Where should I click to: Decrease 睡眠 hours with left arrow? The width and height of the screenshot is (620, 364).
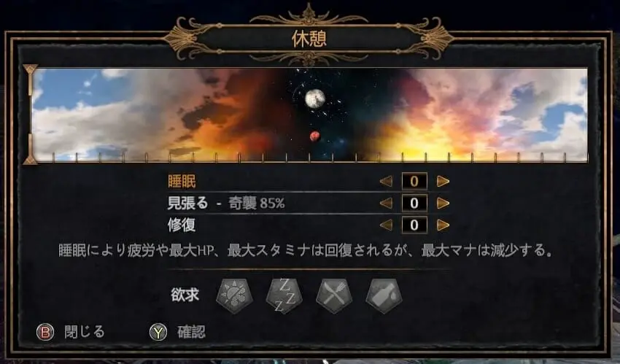tap(386, 182)
